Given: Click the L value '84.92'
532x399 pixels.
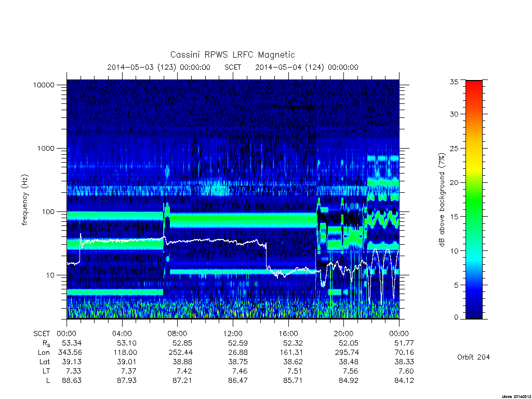Looking at the screenshot, I should [x=349, y=380].
